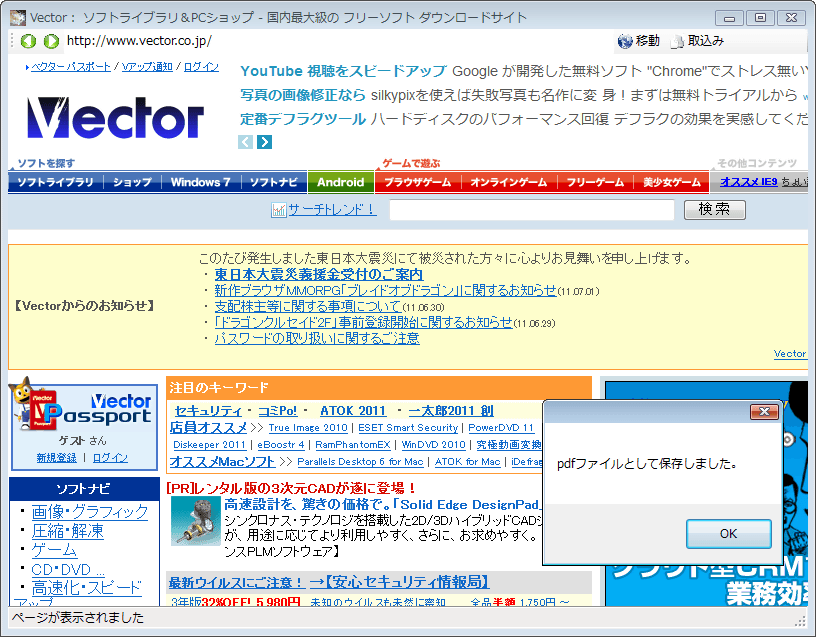Open True Image 2010 link
Screen dimensions: 816x637
[x=308, y=428]
